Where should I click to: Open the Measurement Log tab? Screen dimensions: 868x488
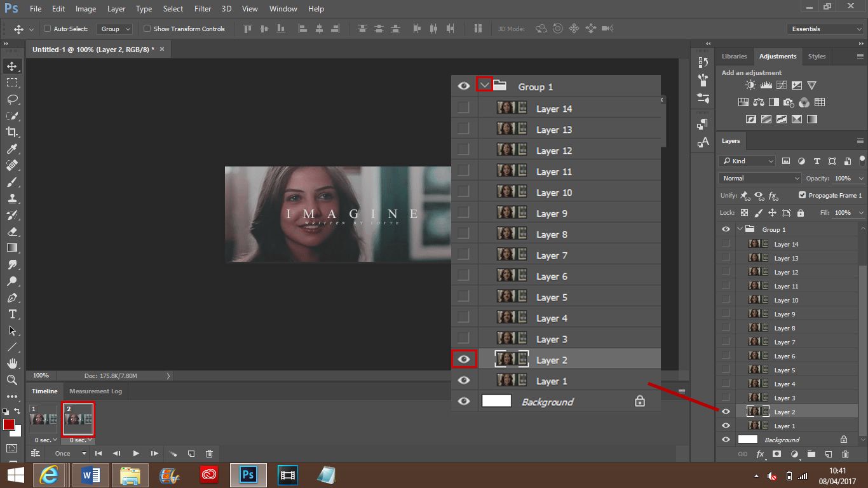coord(95,391)
